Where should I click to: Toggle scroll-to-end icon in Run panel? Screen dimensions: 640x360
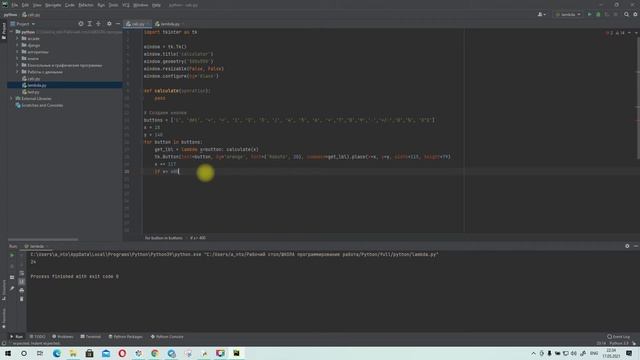pos(22,282)
